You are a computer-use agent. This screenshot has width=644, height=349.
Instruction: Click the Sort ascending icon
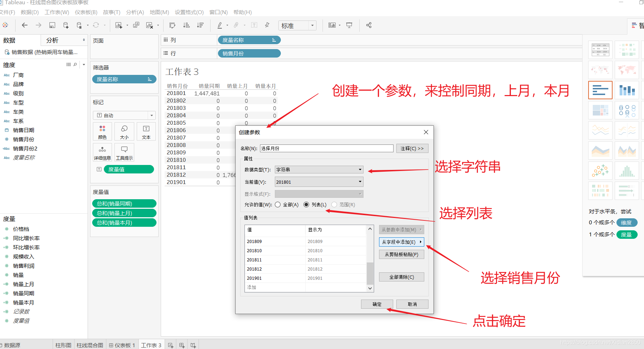(x=186, y=25)
